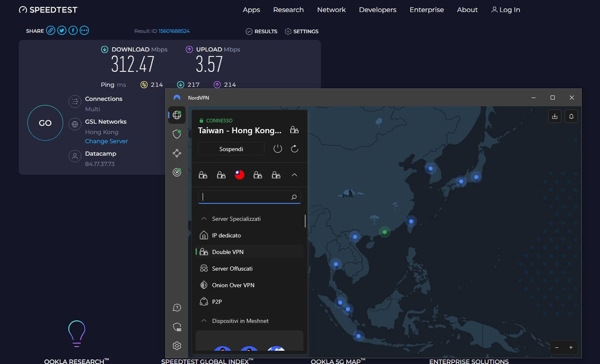Share result on Twitter icon
600x364 pixels.
point(62,30)
